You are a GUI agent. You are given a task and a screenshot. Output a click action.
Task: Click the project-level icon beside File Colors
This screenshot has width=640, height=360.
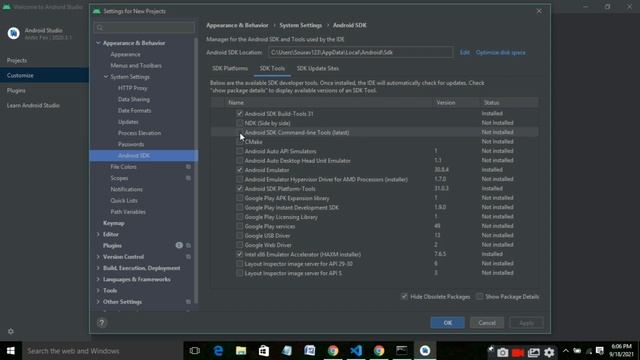click(x=188, y=167)
